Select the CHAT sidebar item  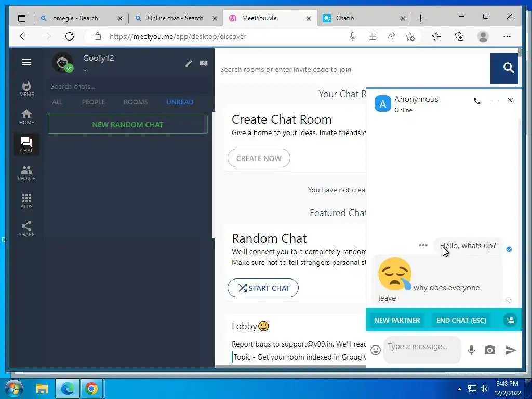pos(26,145)
